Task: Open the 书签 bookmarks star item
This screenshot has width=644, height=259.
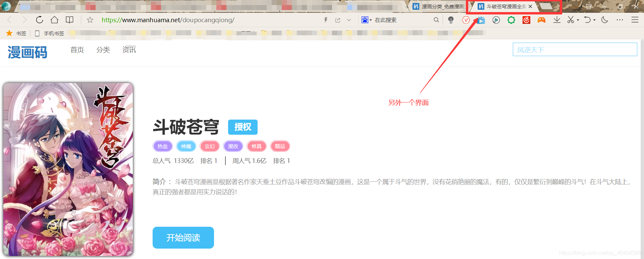Action: coord(16,33)
